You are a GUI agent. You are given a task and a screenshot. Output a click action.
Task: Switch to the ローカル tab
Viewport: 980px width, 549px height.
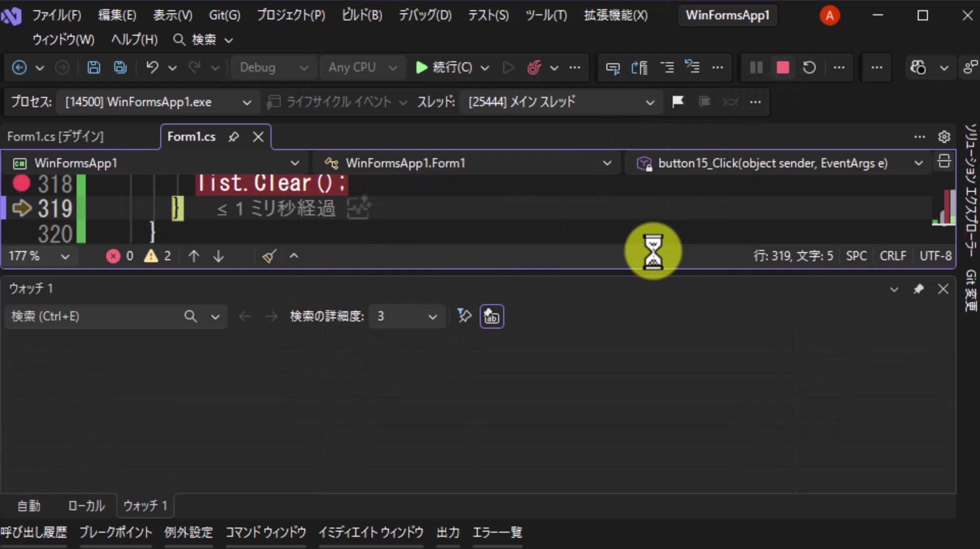point(86,506)
